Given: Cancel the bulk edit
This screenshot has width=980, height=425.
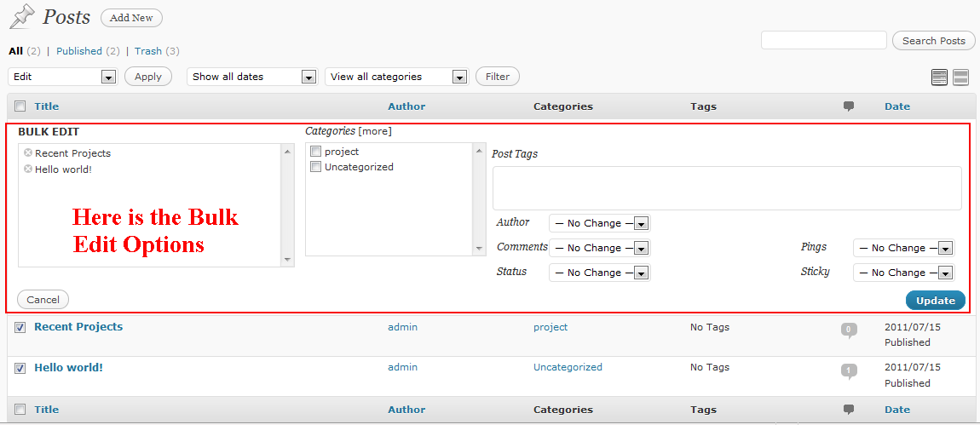Looking at the screenshot, I should tap(43, 300).
